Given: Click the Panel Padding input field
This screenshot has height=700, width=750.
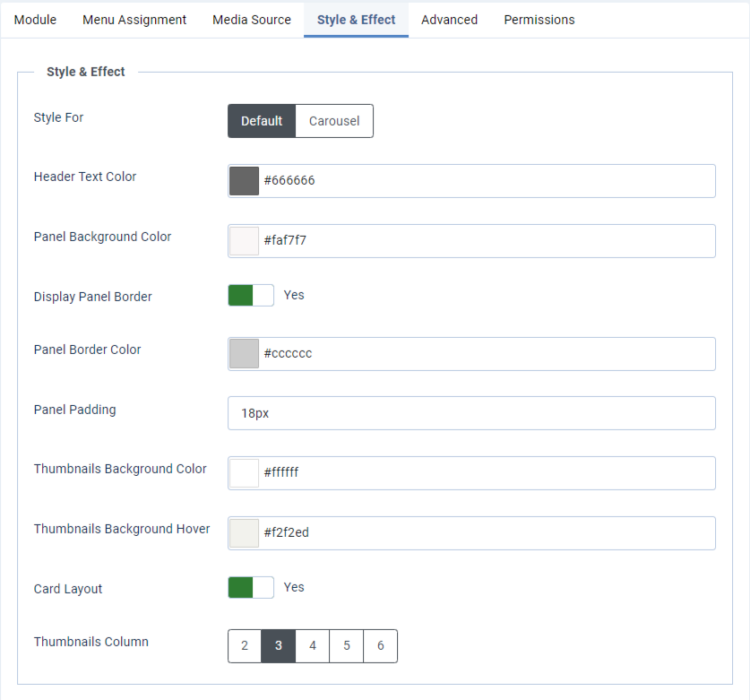Looking at the screenshot, I should (471, 413).
